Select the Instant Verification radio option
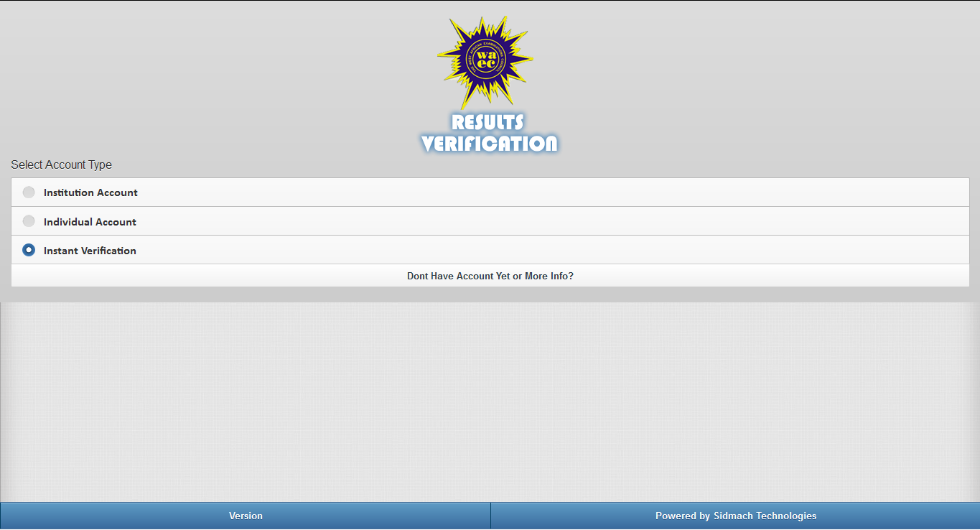Image resolution: width=980 pixels, height=530 pixels. 490,250
